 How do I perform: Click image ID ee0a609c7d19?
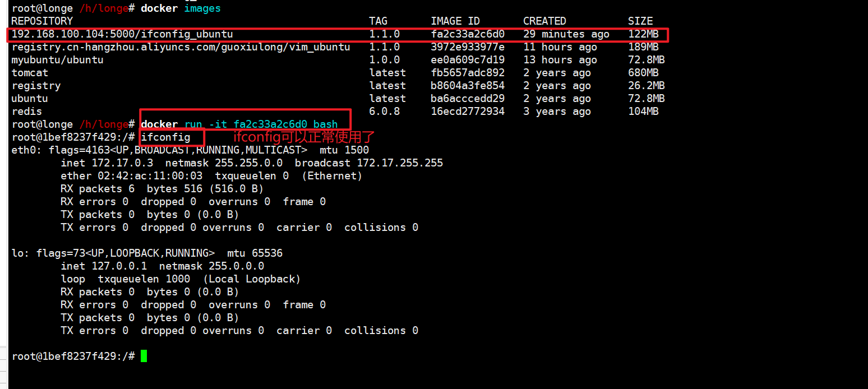click(x=468, y=60)
